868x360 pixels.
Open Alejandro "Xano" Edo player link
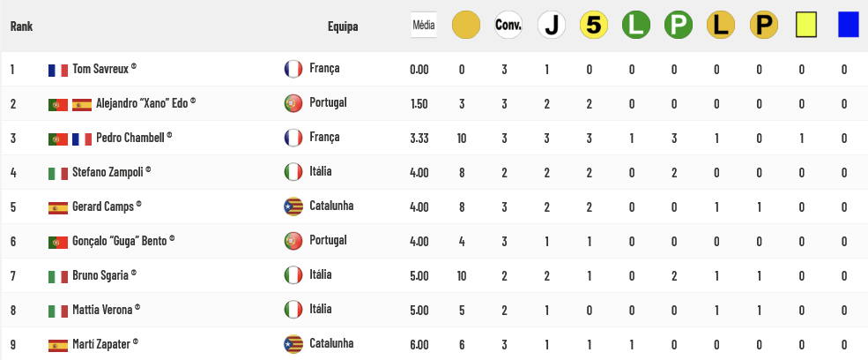(x=142, y=103)
